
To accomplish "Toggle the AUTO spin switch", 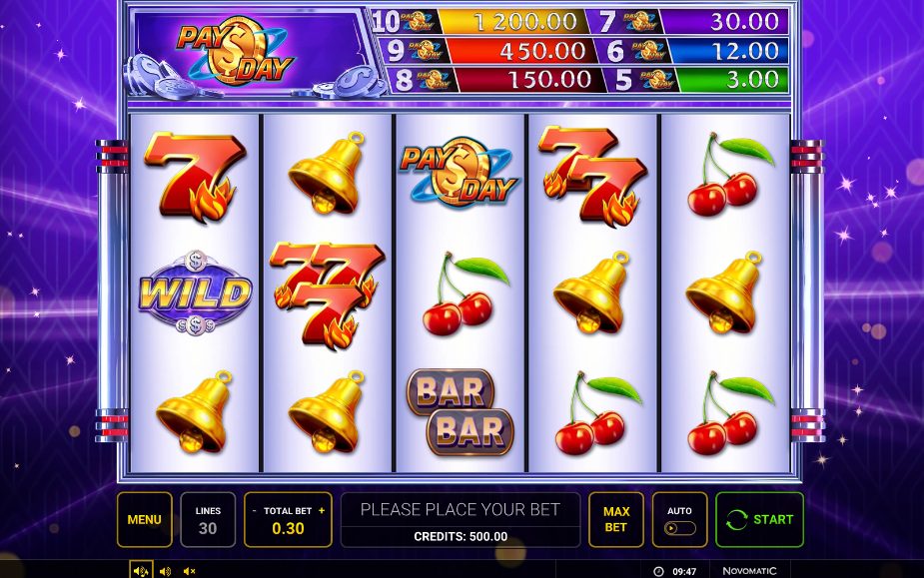I will pos(679,528).
